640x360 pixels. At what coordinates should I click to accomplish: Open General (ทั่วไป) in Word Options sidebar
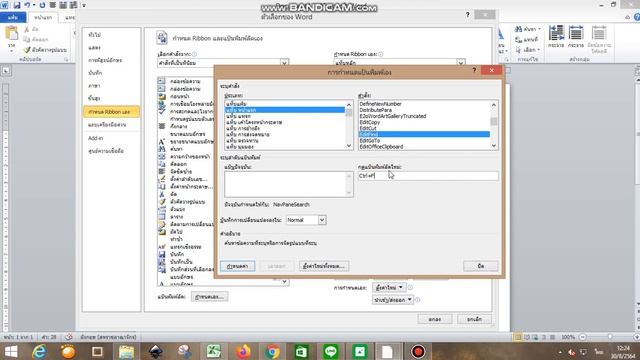click(x=94, y=35)
